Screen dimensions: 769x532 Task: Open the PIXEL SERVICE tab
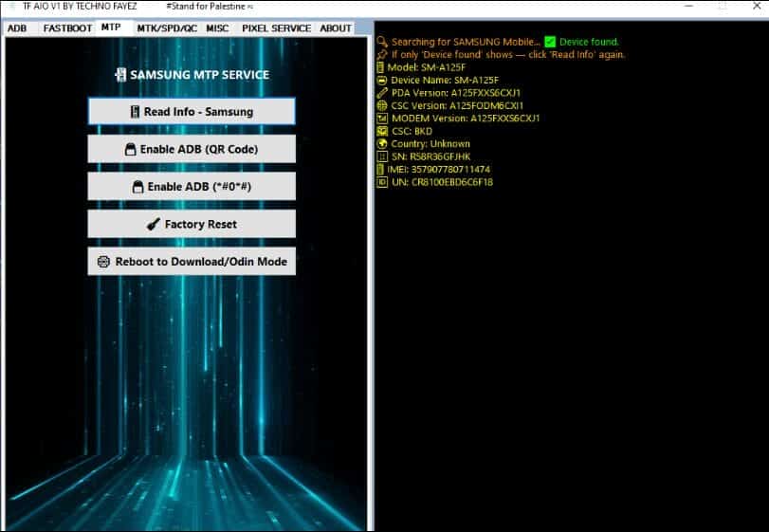276,28
